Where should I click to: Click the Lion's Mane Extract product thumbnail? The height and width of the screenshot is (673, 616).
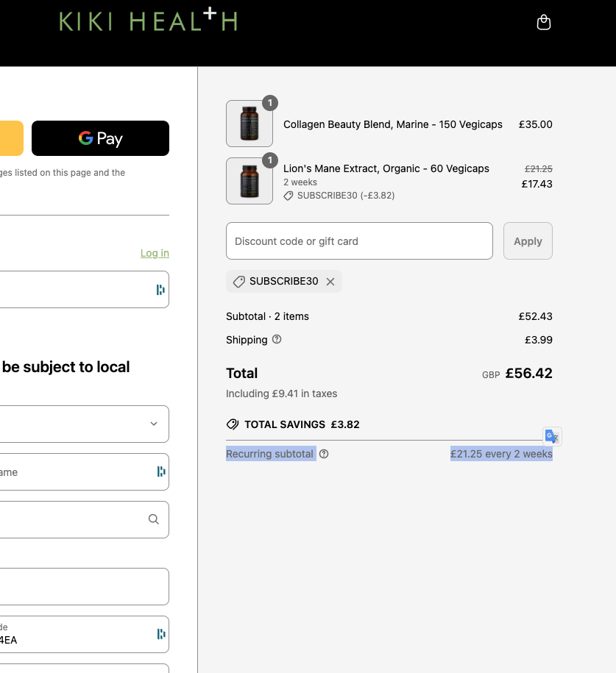click(249, 181)
